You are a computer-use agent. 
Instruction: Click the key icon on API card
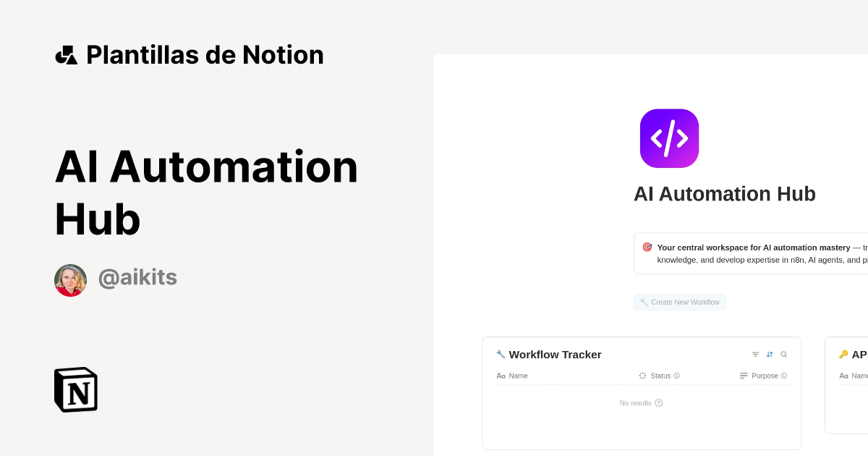(x=843, y=355)
